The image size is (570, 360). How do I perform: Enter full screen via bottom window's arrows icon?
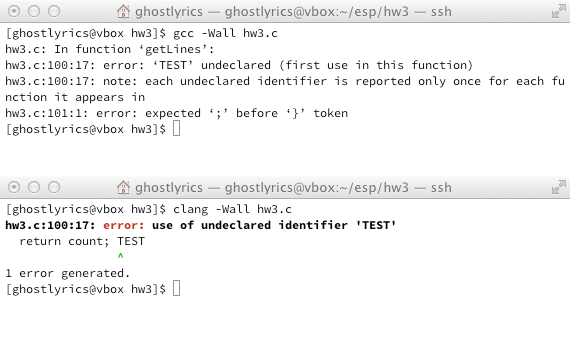point(558,188)
